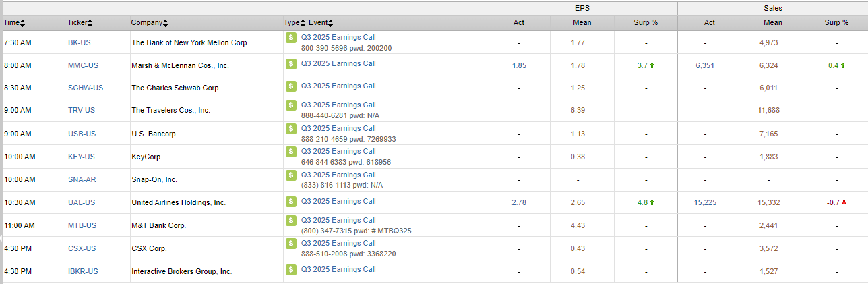Image resolution: width=868 pixels, height=284 pixels.
Task: Select the Sales column group header
Action: [x=772, y=8]
